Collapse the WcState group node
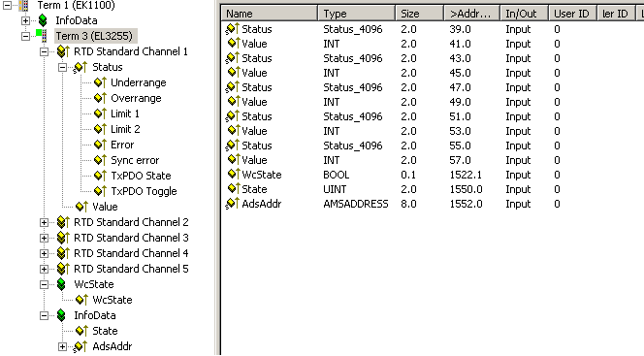This screenshot has height=356, width=644. pos(44,284)
